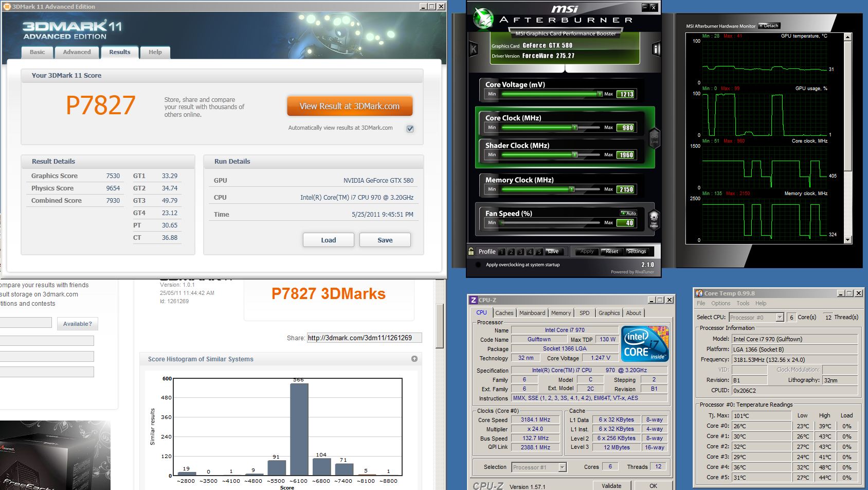This screenshot has width=868, height=490.
Task: Open the Afterburner Settings button
Action: pyautogui.click(x=637, y=251)
